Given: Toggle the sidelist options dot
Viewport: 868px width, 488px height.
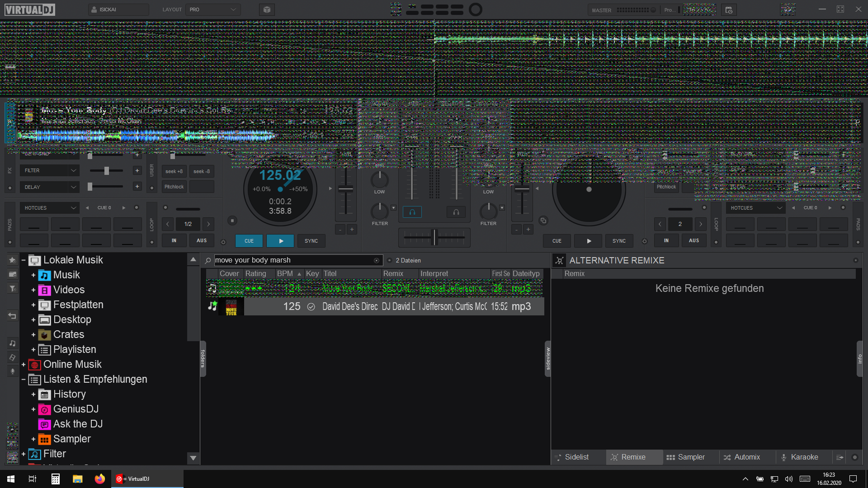Looking at the screenshot, I should click(x=854, y=457).
